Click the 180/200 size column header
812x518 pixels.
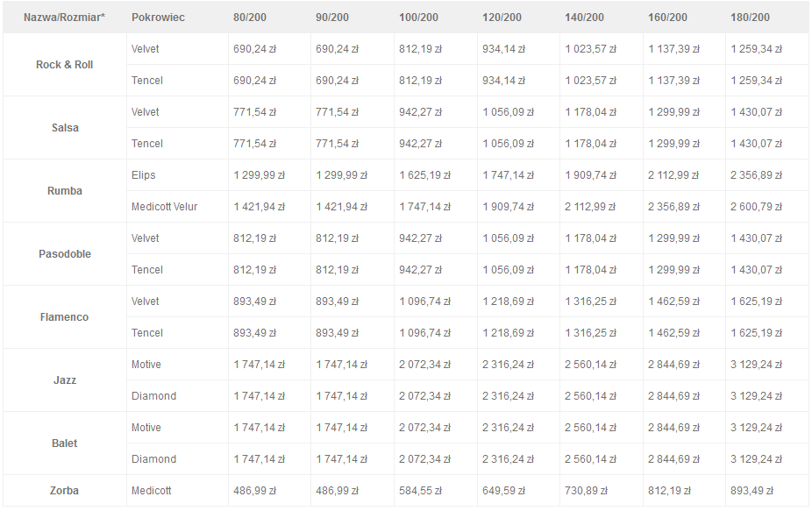(x=750, y=18)
